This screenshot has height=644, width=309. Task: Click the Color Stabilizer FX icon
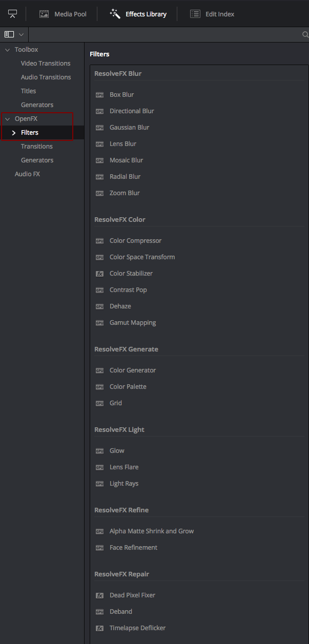click(100, 274)
